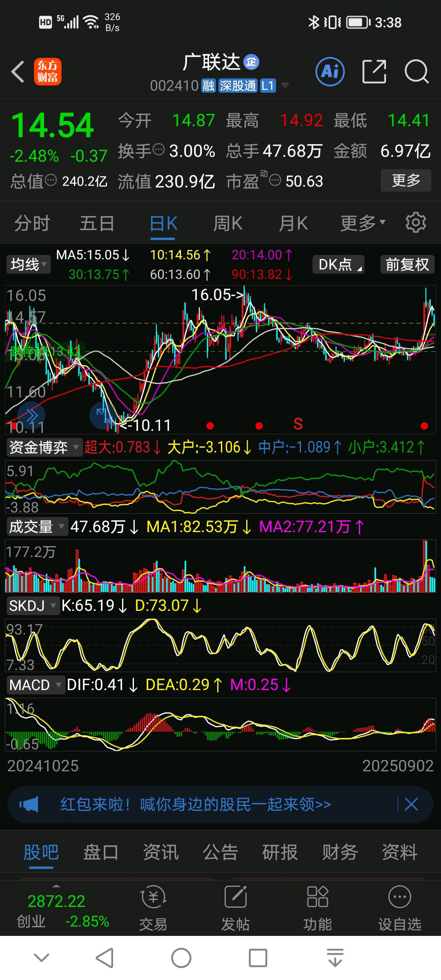Viewport: 441px width, 980px height.
Task: Tap Android back navigation button
Action: [105, 958]
